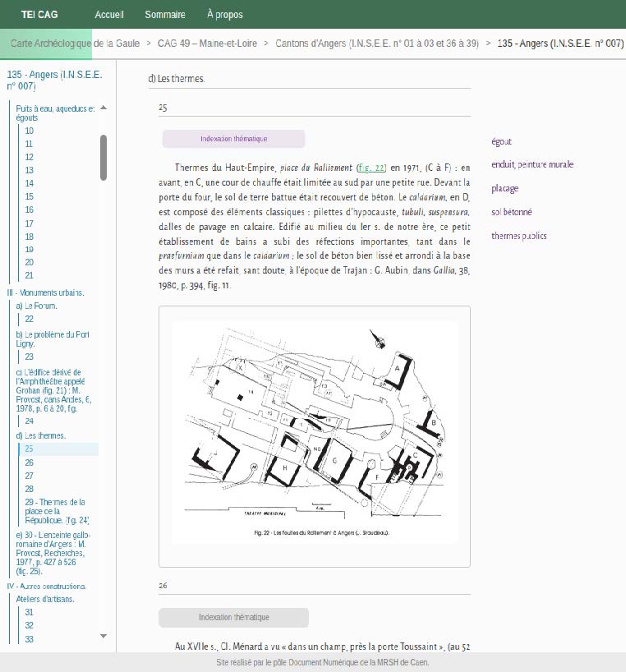This screenshot has width=626, height=672.
Task: Toggle Indexation thématique for entry 26
Action: click(233, 617)
